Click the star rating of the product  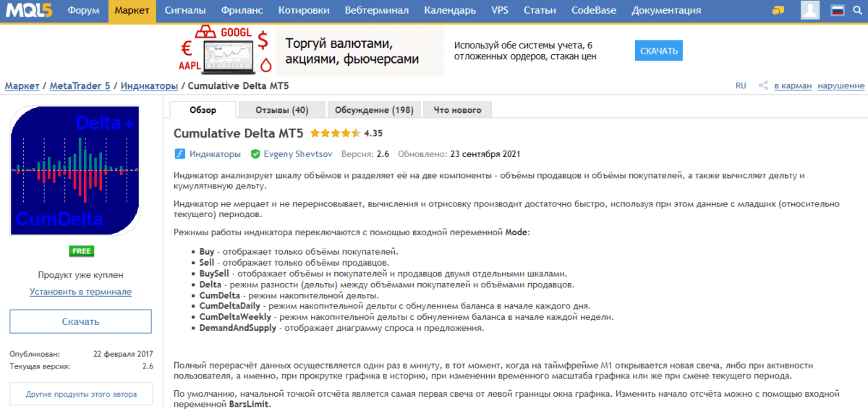334,134
